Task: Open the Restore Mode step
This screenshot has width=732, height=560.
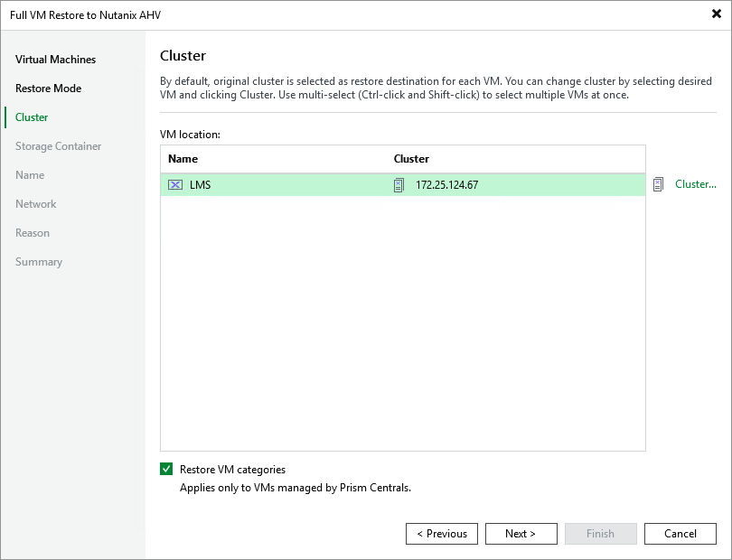Action: [x=50, y=89]
